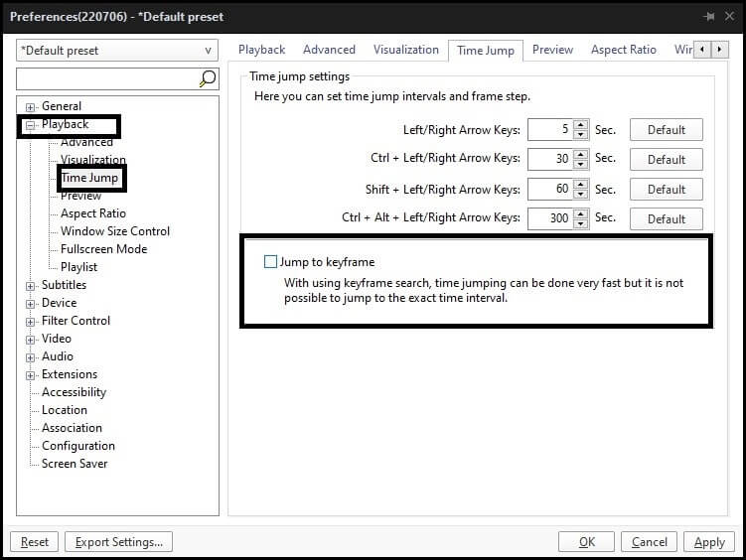Select Subtitles label in the tree
The image size is (746, 560).
64,285
